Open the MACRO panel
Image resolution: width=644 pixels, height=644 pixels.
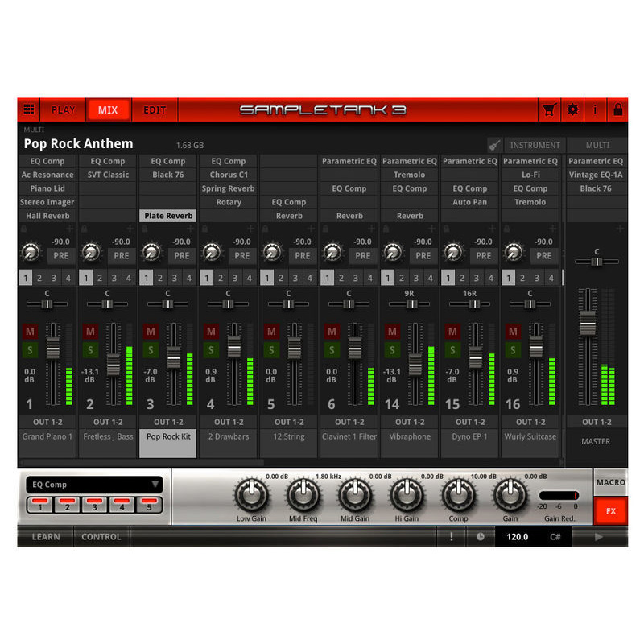611,482
